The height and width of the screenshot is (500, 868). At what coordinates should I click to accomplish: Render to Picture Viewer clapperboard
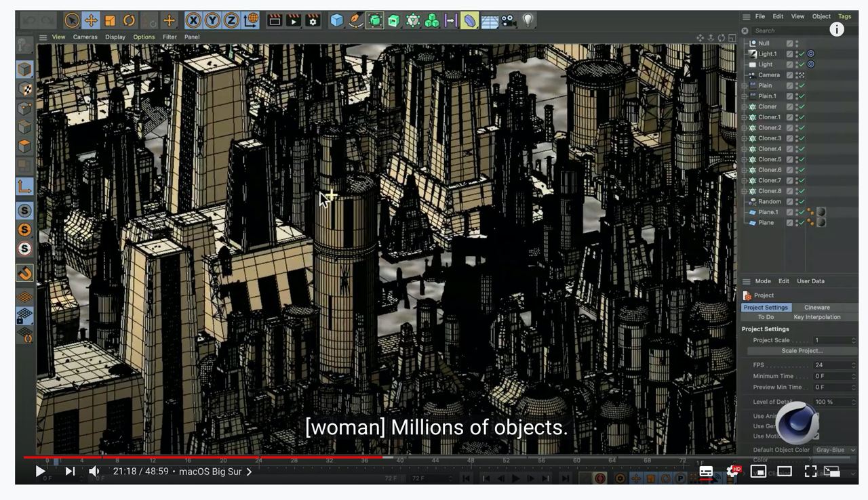point(294,20)
